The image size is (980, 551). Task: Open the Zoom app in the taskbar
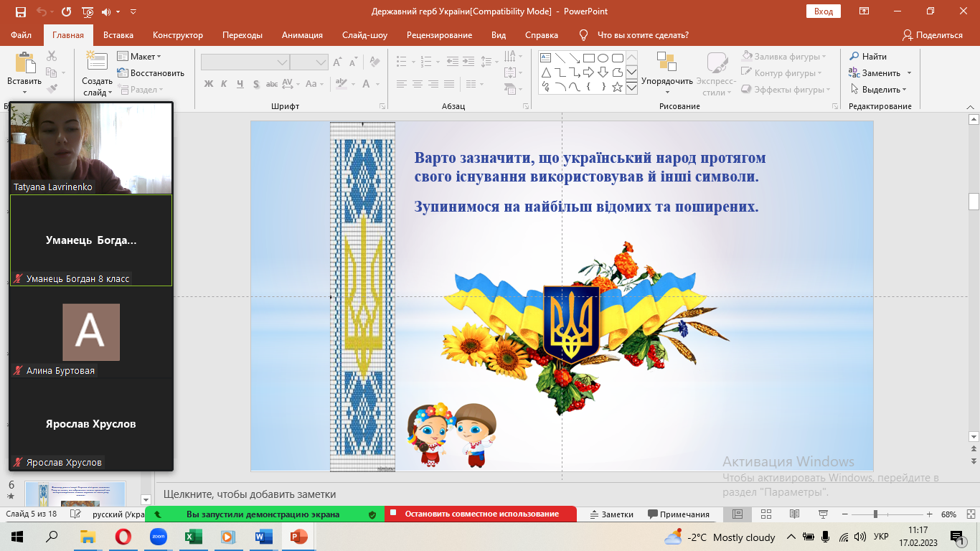tap(158, 537)
